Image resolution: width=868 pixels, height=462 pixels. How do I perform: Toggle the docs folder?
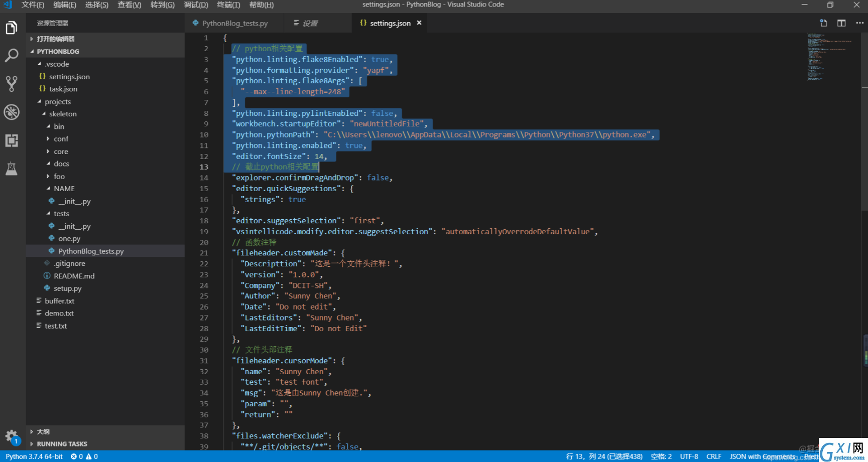point(61,164)
